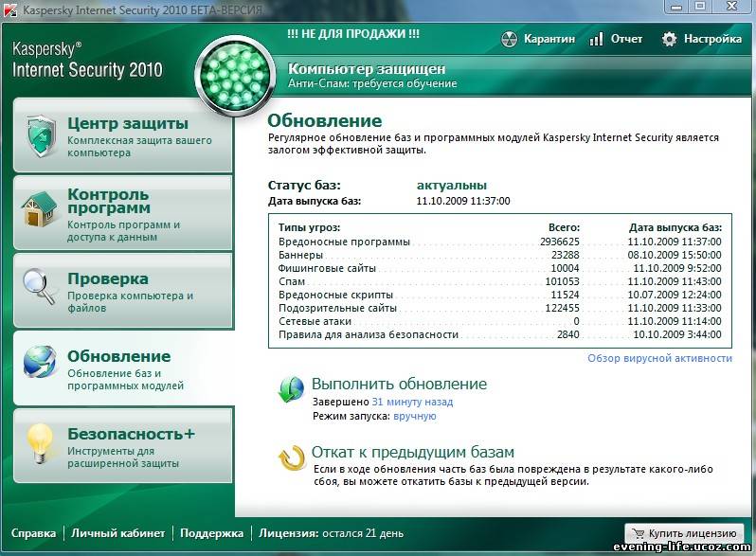Open Обзор вирусной активности link

pyautogui.click(x=659, y=358)
